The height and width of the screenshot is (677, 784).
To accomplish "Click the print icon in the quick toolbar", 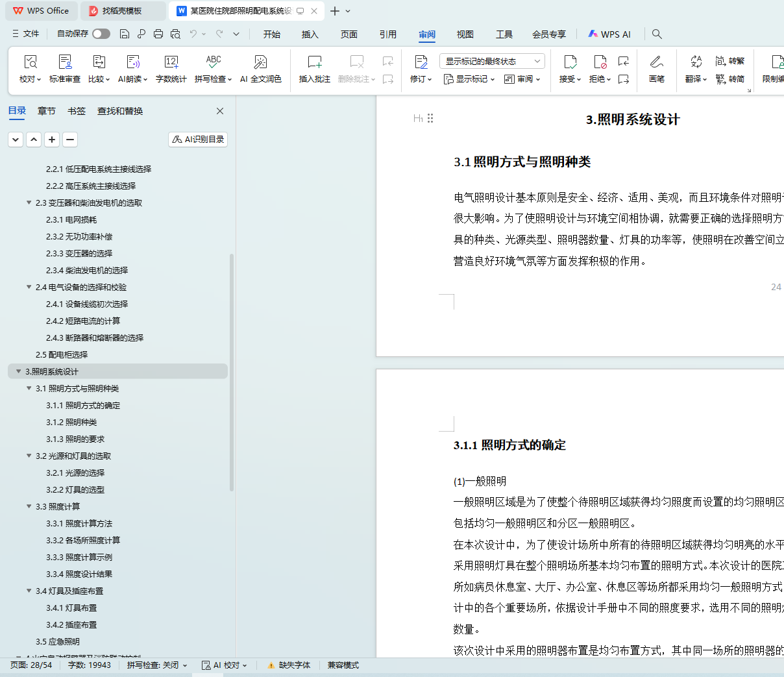I will point(158,34).
